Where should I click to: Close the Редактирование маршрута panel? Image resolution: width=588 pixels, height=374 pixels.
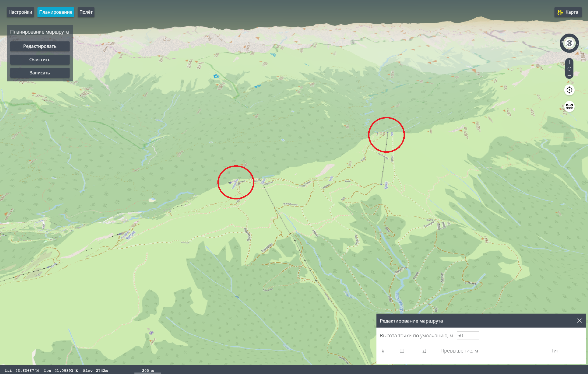pos(579,321)
